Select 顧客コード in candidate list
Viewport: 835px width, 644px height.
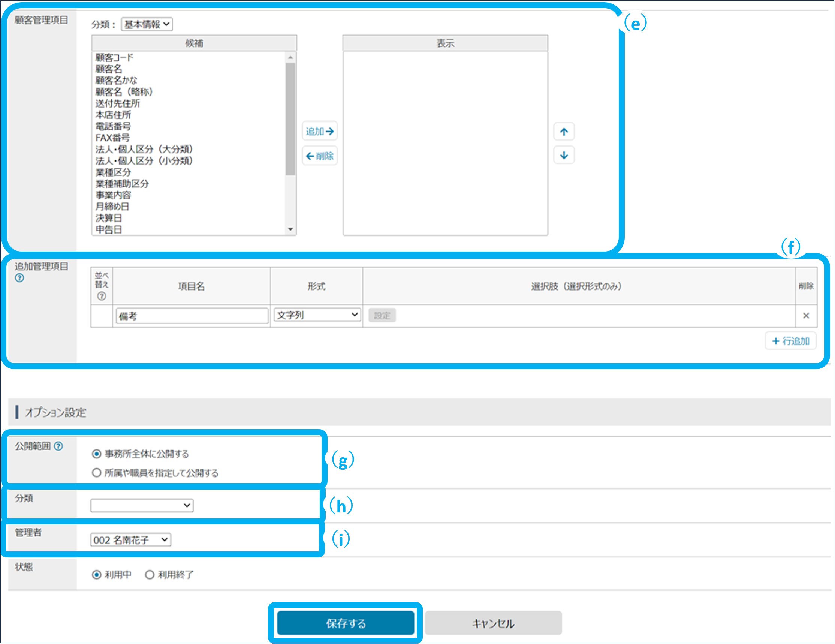114,58
